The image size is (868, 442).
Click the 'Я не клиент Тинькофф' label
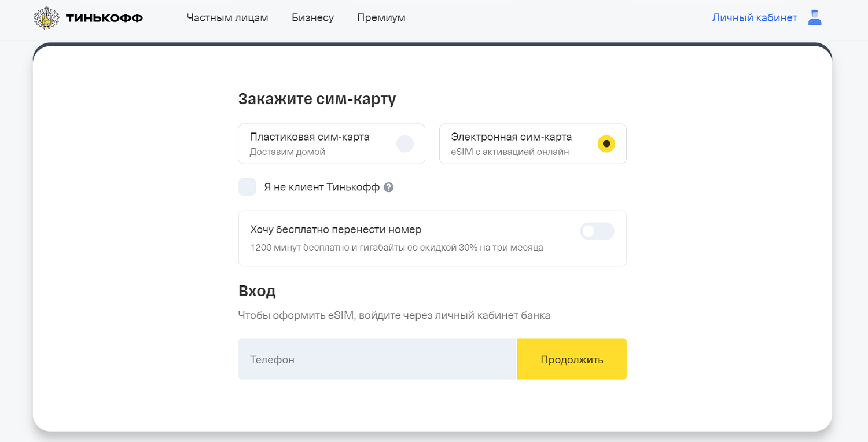pyautogui.click(x=322, y=187)
